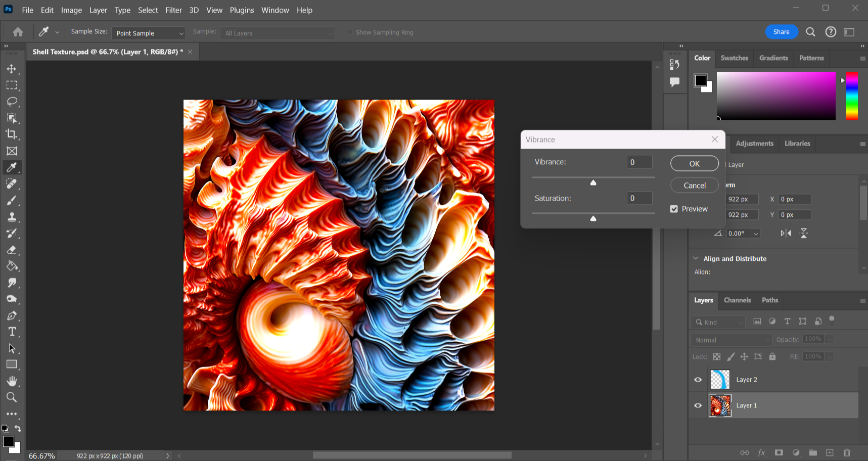Switch to the Channels tab
Image resolution: width=868 pixels, height=461 pixels.
coord(737,300)
